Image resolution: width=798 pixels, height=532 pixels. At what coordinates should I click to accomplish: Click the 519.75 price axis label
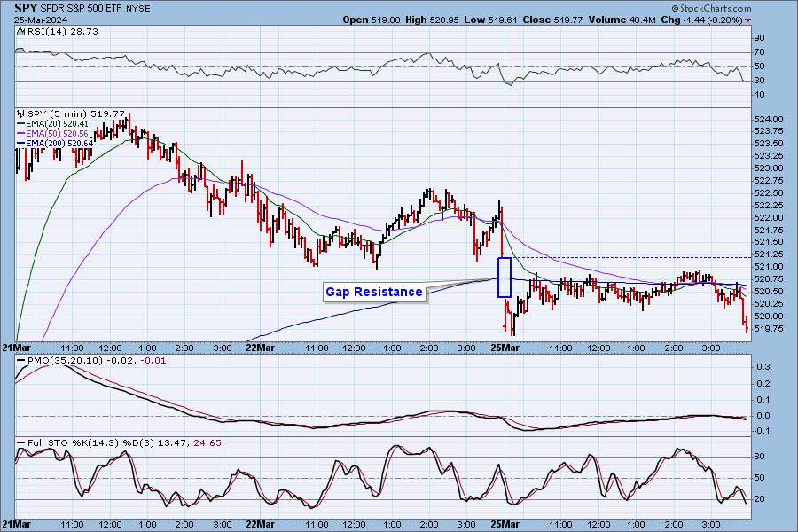[768, 329]
